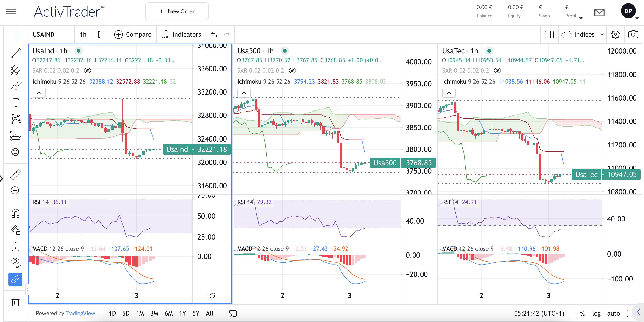Viewport: 644px width, 322px height.
Task: Open the measure ruler tool
Action: pyautogui.click(x=16, y=174)
